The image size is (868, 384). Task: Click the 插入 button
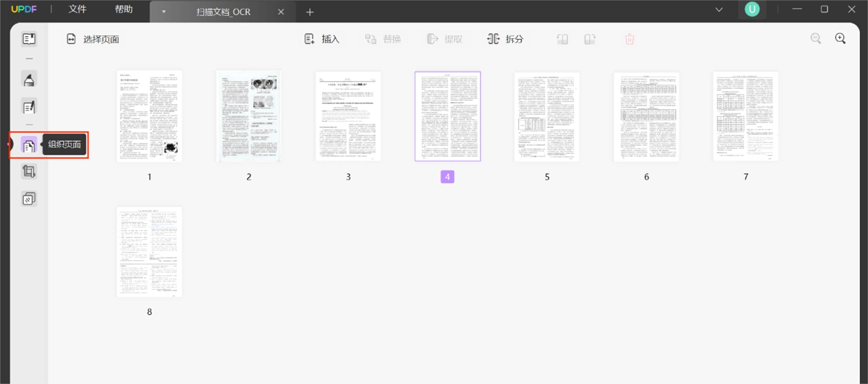pyautogui.click(x=321, y=39)
